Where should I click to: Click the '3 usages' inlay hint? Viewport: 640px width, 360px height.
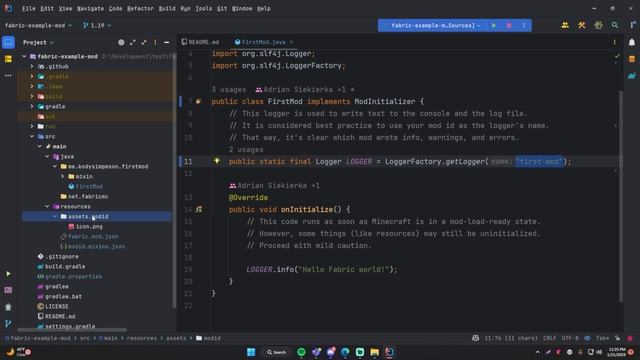coord(229,89)
